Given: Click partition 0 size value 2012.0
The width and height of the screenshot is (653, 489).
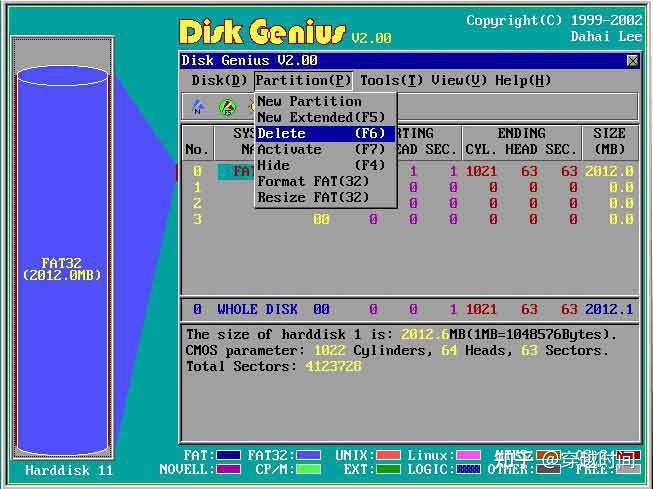Looking at the screenshot, I should 609,172.
